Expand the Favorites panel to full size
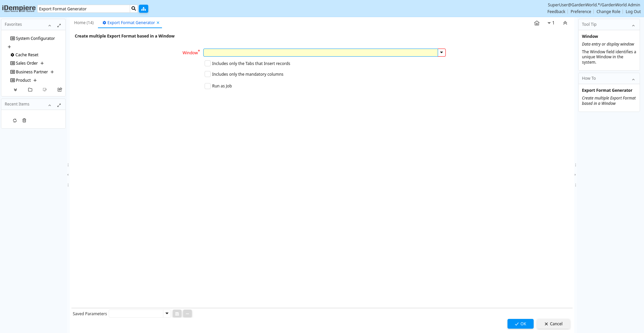 (x=59, y=25)
